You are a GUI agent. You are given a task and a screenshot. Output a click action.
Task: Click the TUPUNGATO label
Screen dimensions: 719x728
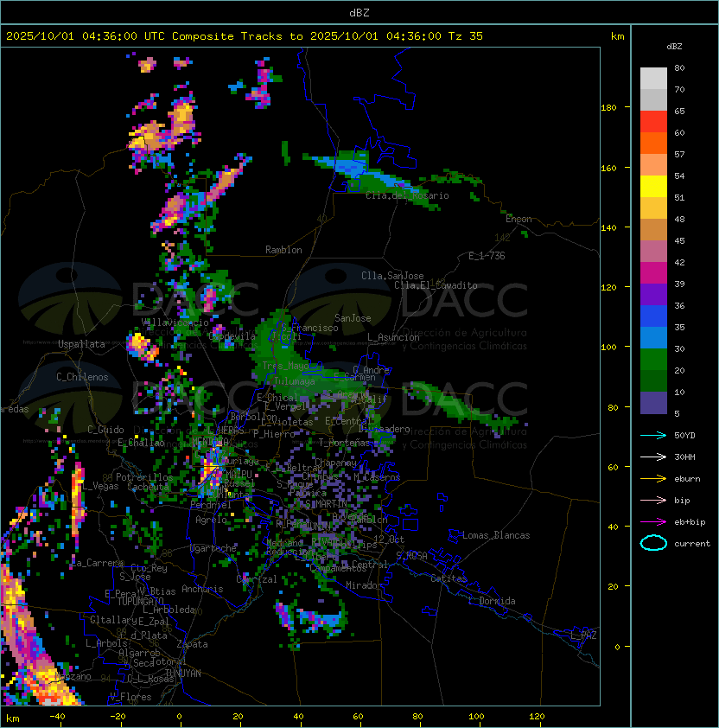[140, 601]
